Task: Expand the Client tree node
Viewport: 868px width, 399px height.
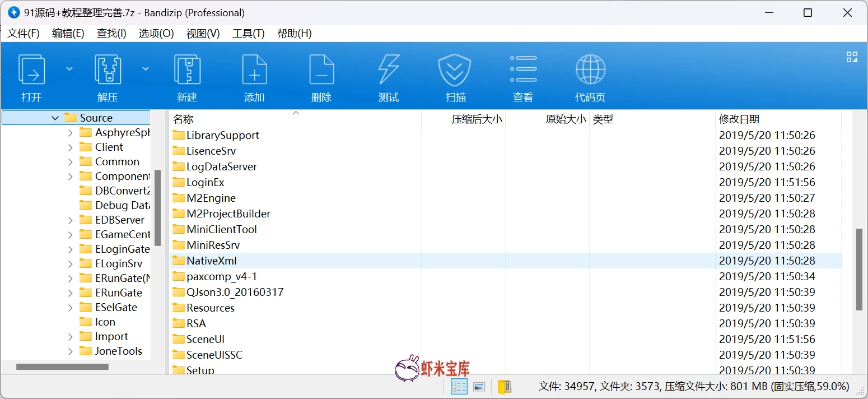Action: coord(70,147)
